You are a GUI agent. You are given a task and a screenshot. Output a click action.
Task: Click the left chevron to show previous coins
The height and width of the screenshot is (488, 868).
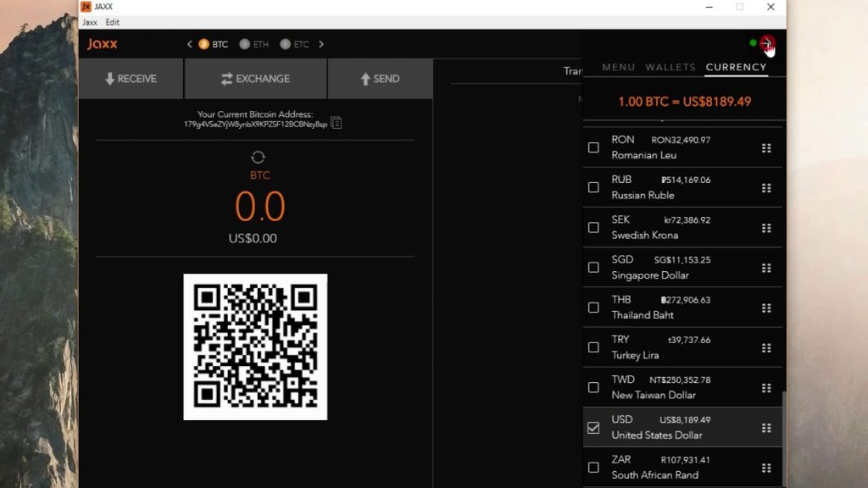[x=190, y=44]
